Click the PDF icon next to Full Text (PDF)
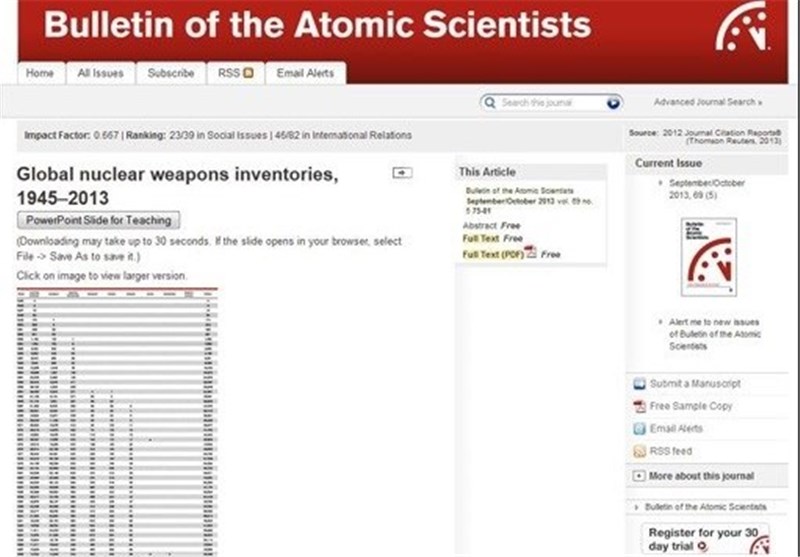The height and width of the screenshot is (557, 800). (x=531, y=252)
